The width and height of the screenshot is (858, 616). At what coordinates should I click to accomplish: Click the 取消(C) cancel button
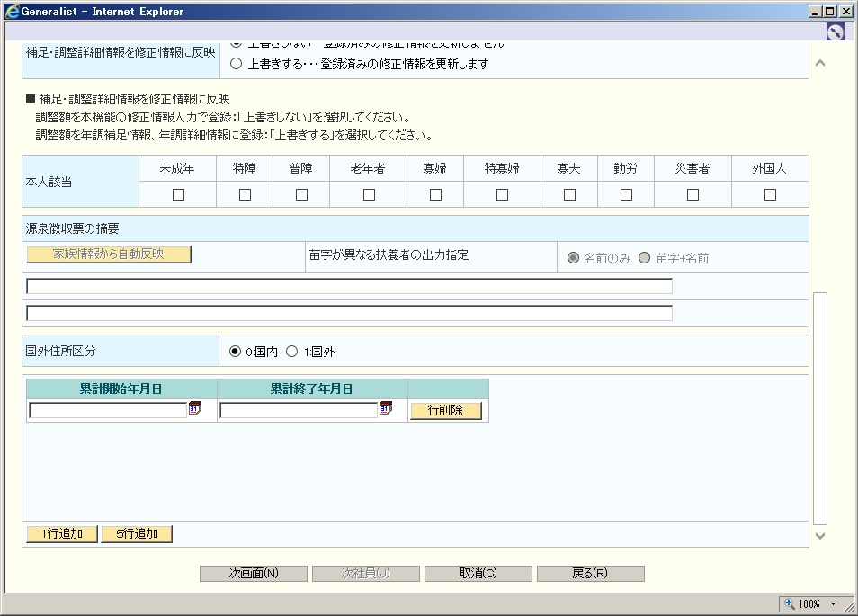click(x=478, y=574)
